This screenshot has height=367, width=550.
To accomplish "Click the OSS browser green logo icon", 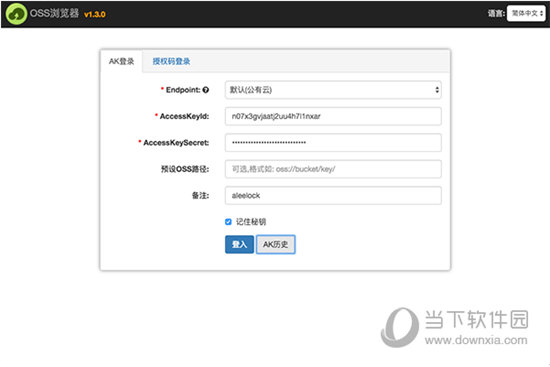I will pos(16,14).
